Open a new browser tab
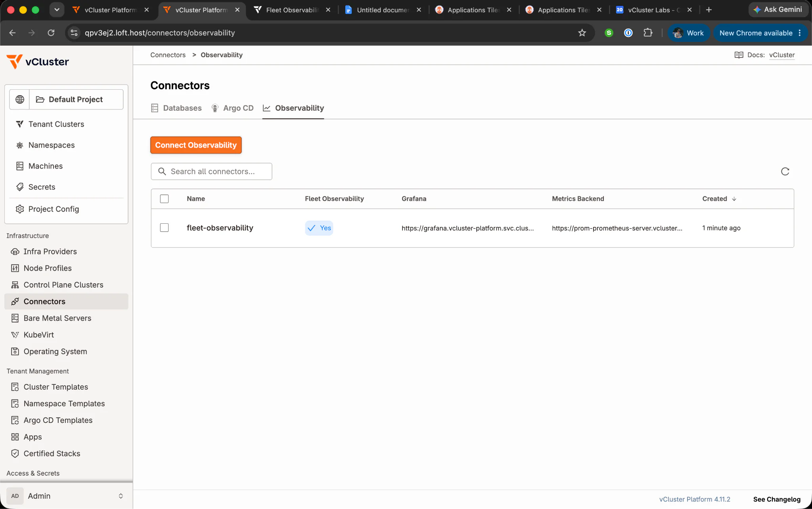This screenshot has width=812, height=509. pyautogui.click(x=709, y=10)
